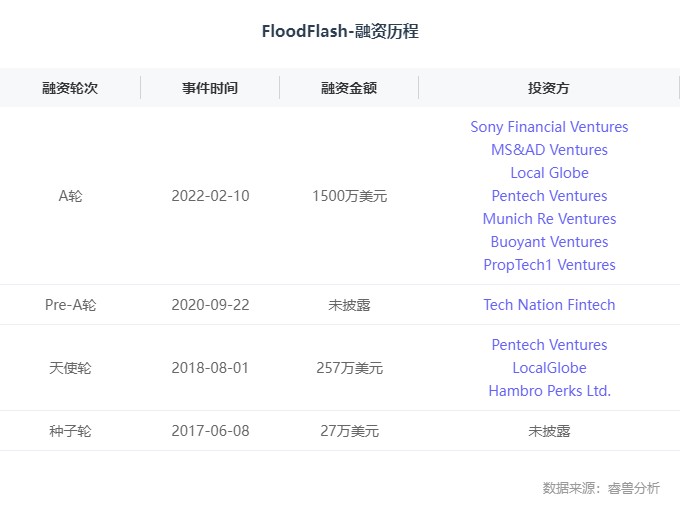Click the MS&AD Ventures link

click(x=549, y=150)
